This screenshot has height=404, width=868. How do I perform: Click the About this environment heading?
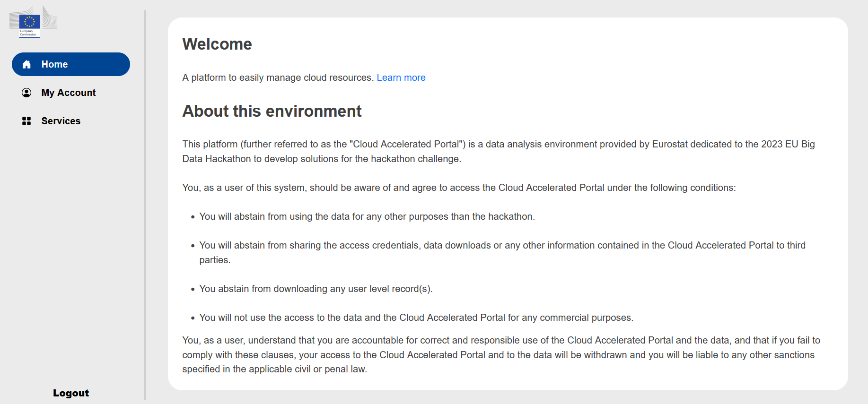point(272,111)
